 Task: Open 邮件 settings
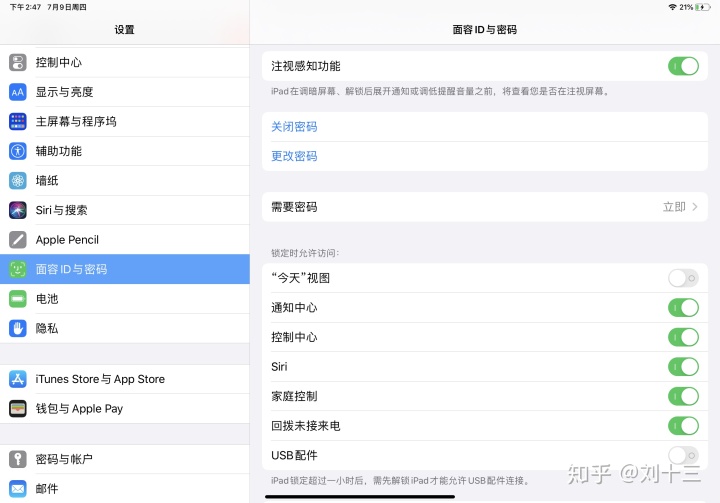coord(125,488)
